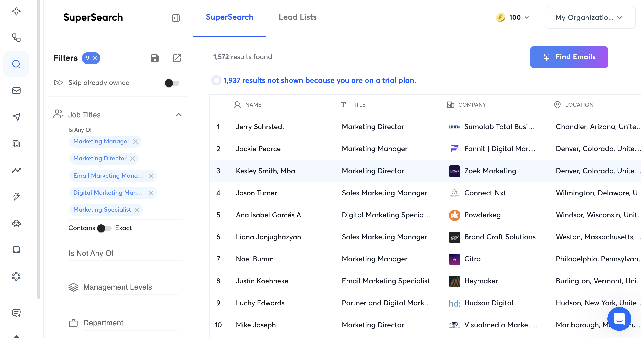Open the share filters icon

pos(177,58)
